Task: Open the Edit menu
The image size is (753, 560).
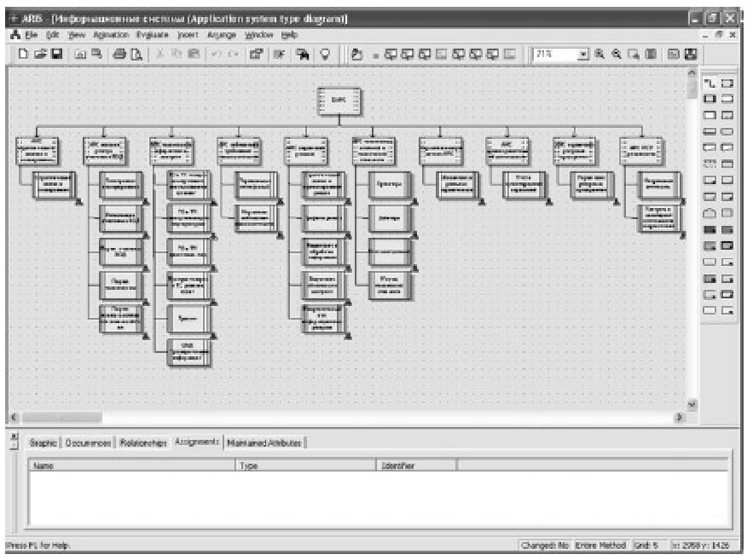Action: [x=52, y=35]
